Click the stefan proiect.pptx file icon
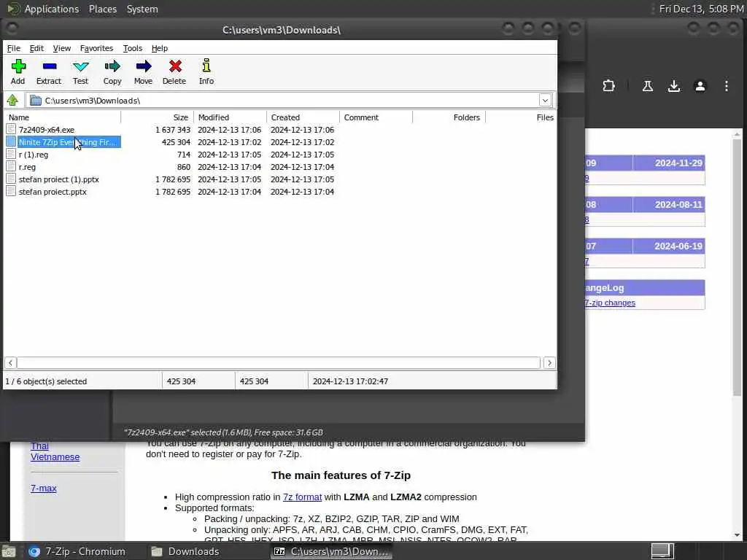The height and width of the screenshot is (560, 747). point(11,192)
